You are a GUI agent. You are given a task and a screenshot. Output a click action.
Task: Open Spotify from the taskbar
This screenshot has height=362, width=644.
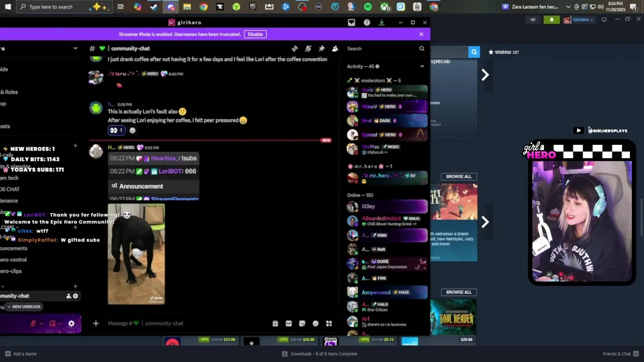click(x=368, y=7)
